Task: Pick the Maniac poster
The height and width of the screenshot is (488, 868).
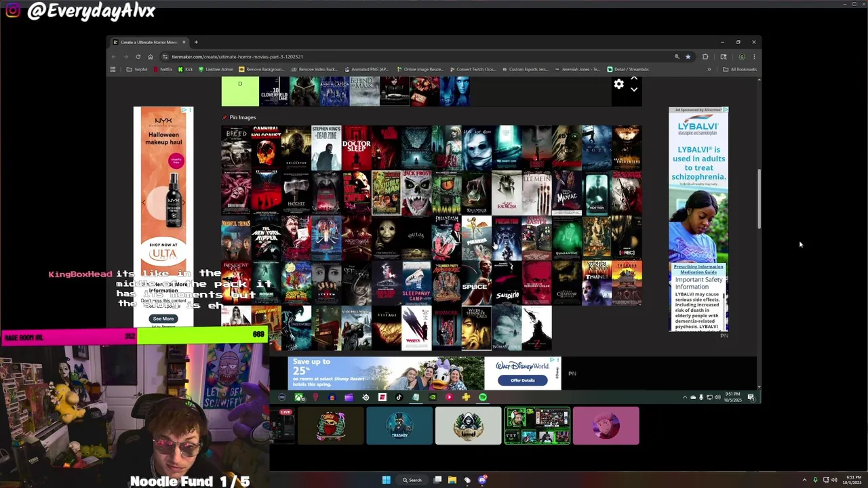Action: (566, 192)
